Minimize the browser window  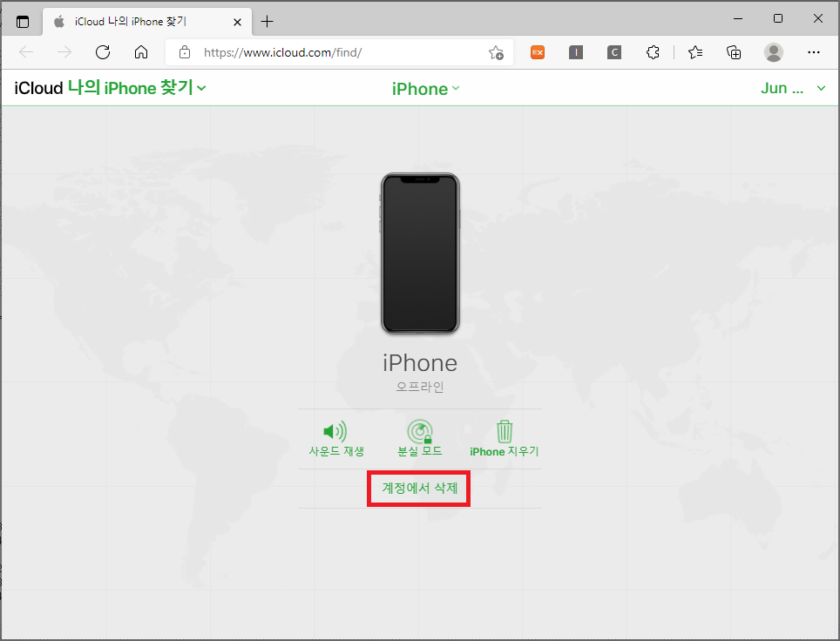738,19
